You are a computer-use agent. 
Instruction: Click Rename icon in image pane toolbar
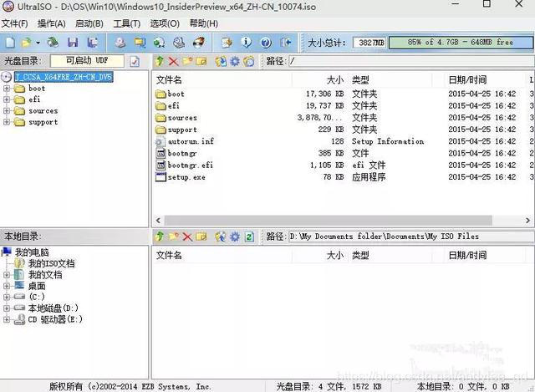tap(201, 61)
